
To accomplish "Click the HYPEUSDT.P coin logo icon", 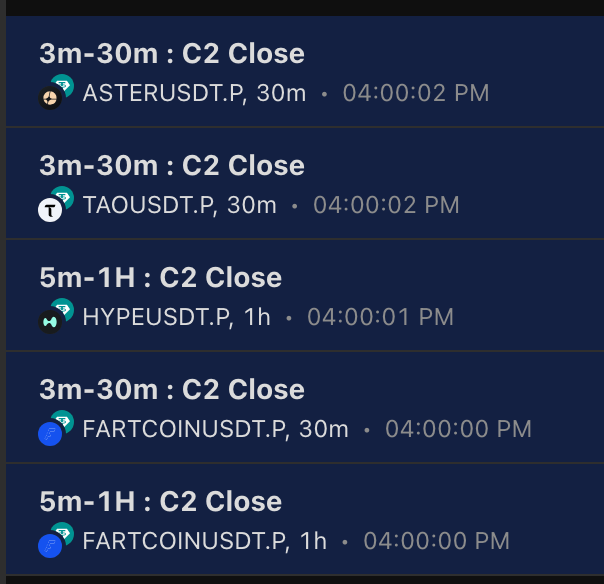I will [x=51, y=321].
